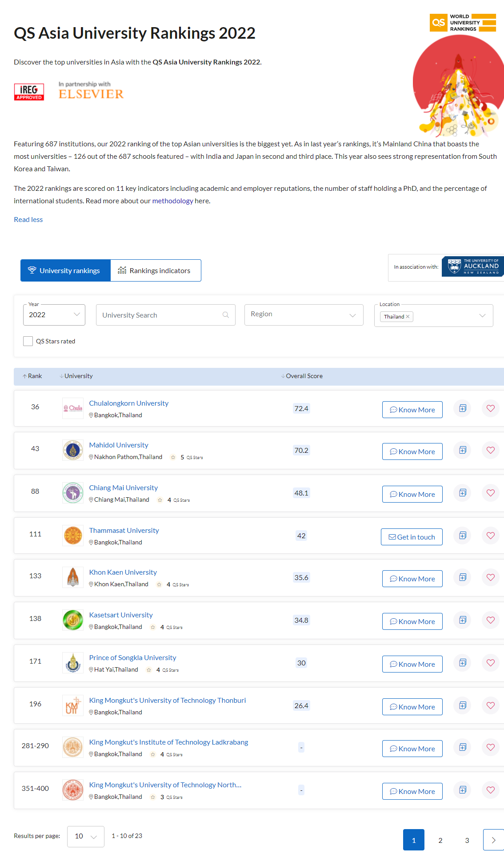Click Get in touch for Thammasat University
This screenshot has width=504, height=854.
[x=412, y=537]
